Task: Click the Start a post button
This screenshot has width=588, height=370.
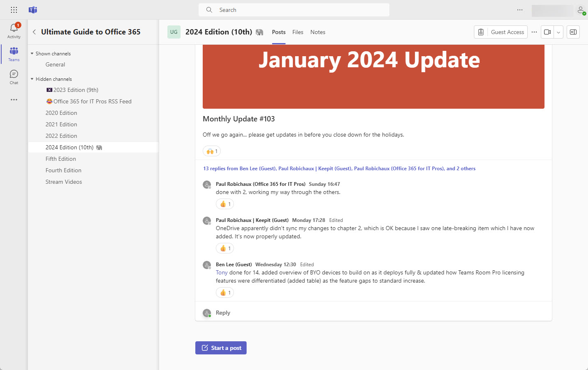Action: pyautogui.click(x=221, y=347)
